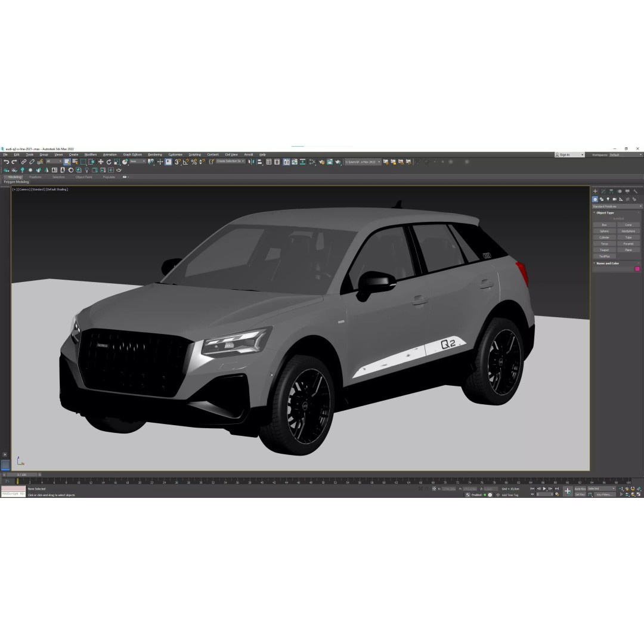Viewport: 644px width, 644px height.
Task: Switch to the Freeform ribbon tab
Action: coord(35,177)
